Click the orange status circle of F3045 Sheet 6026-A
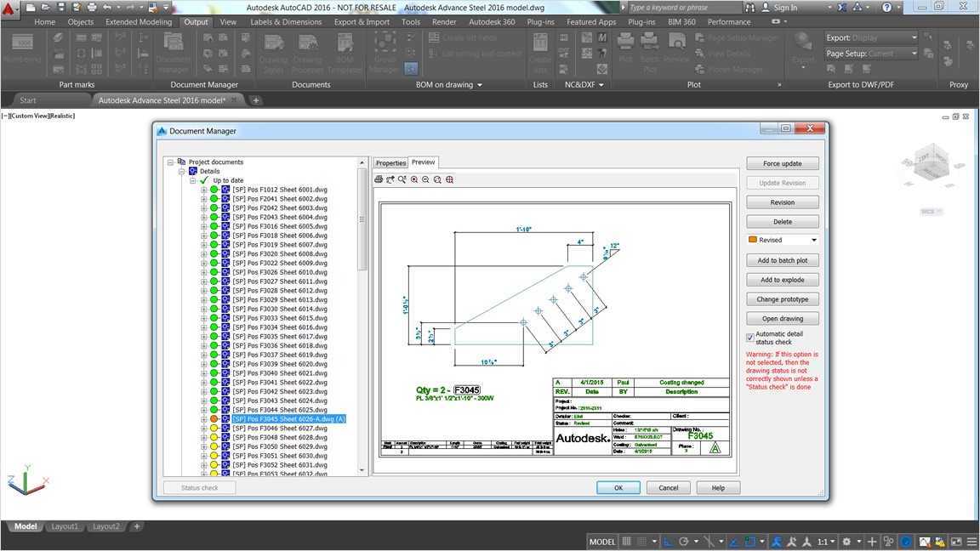The width and height of the screenshot is (980, 551). pos(214,418)
